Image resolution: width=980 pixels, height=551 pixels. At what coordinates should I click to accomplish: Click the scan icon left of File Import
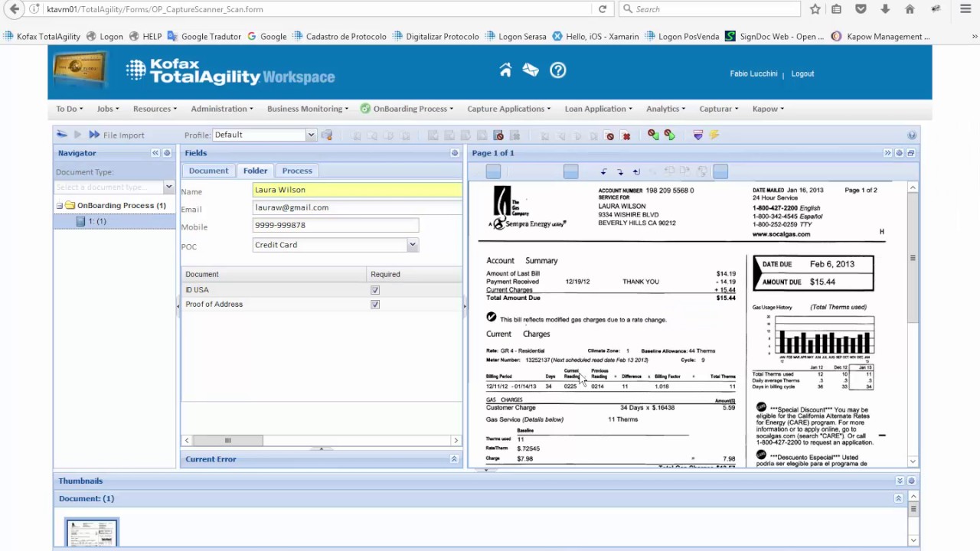click(62, 135)
